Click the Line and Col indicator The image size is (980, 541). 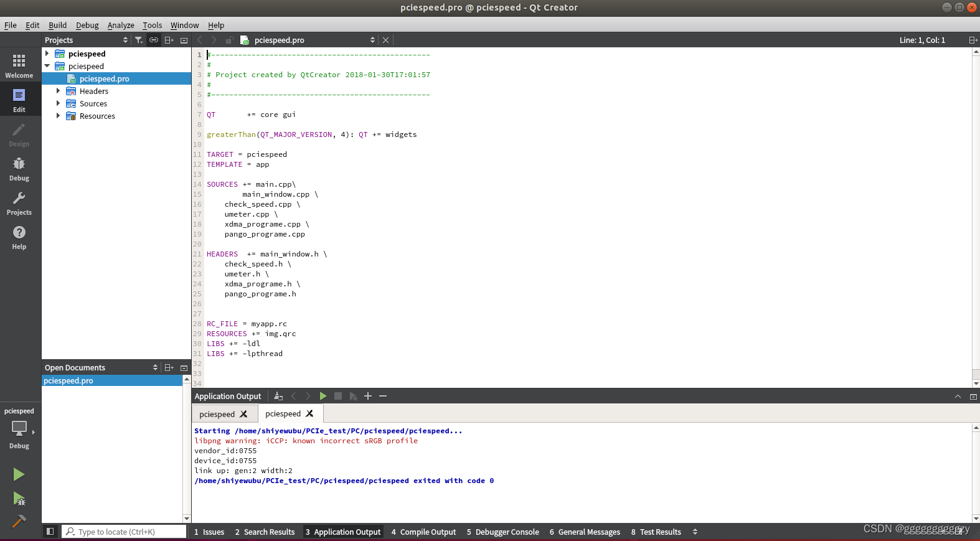[x=922, y=40]
